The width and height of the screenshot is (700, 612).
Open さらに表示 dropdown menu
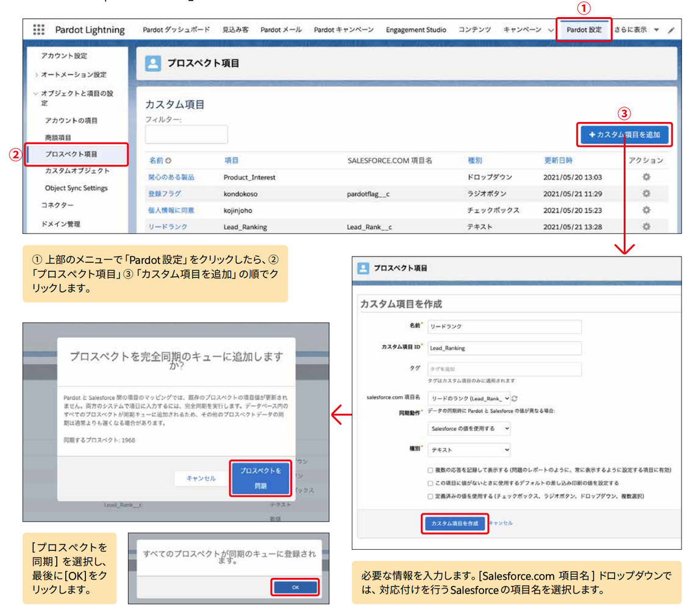636,30
